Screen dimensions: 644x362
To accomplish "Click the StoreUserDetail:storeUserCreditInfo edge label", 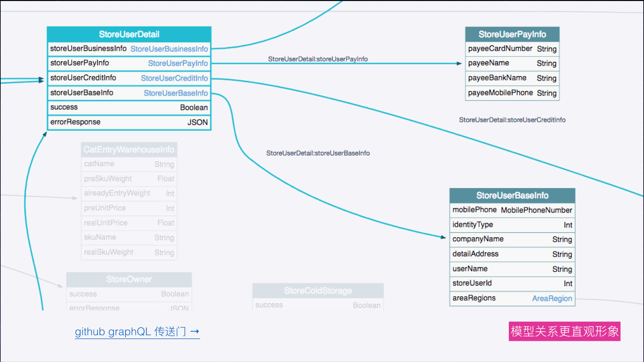I will (x=512, y=120).
